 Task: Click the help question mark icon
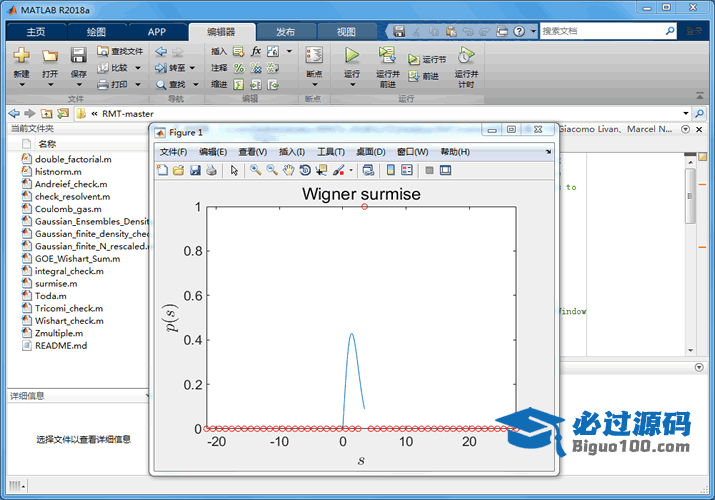coord(519,31)
